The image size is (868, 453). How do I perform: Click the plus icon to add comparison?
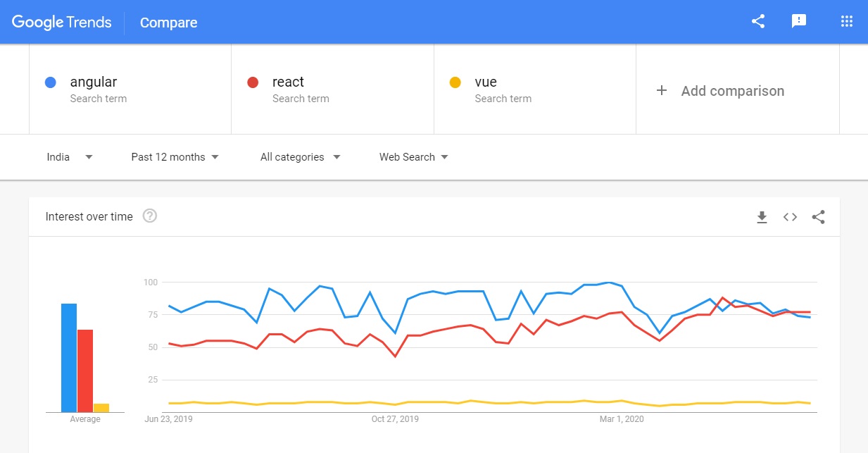662,91
